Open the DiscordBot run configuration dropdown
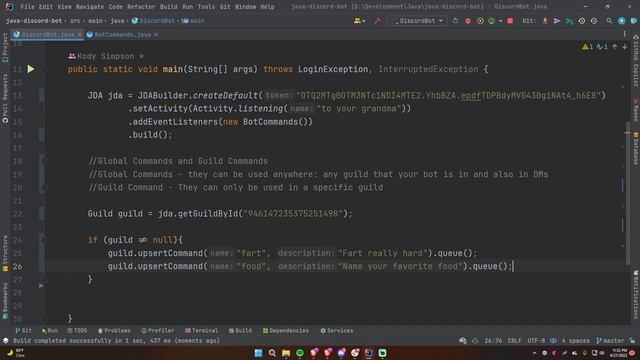Image resolution: width=640 pixels, height=360 pixels. (417, 21)
